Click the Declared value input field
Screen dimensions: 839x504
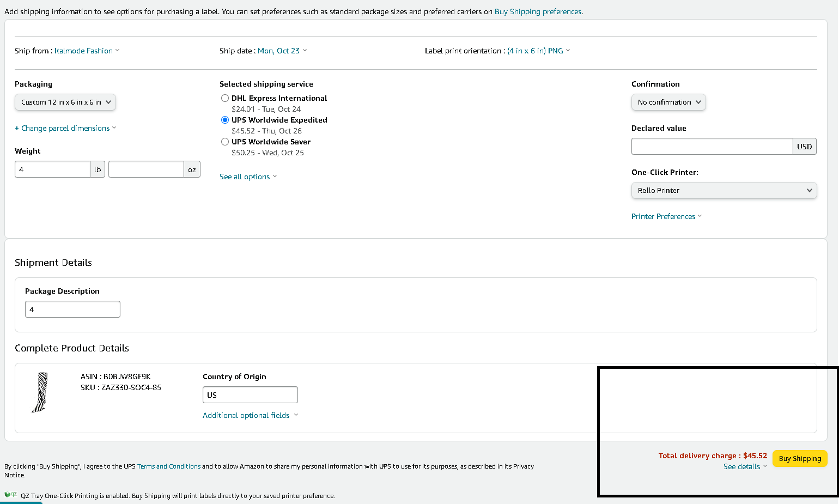click(712, 146)
